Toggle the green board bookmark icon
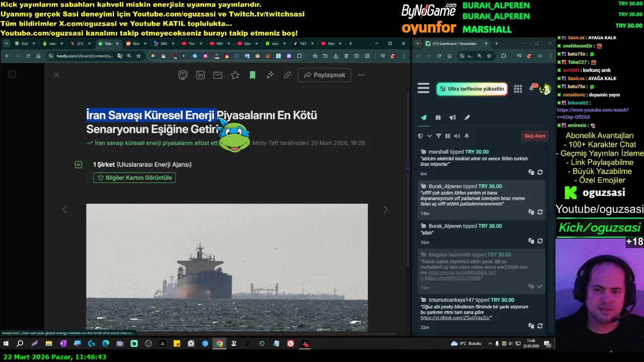The width and height of the screenshot is (644, 362). pyautogui.click(x=253, y=75)
